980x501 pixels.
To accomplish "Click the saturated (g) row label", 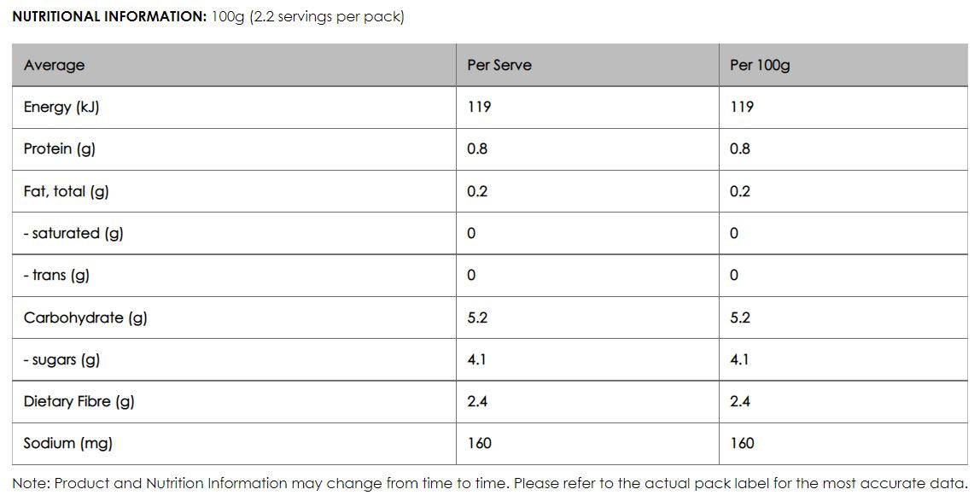I will 73,233.
